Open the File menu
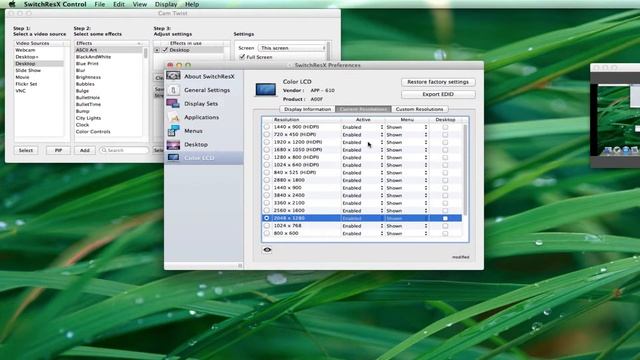This screenshot has height=360, width=640. point(100,4)
